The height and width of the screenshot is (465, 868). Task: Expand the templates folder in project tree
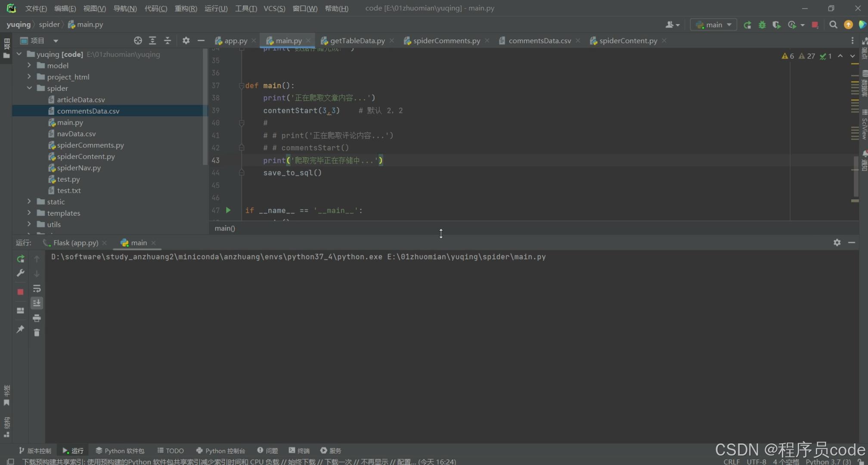(29, 213)
